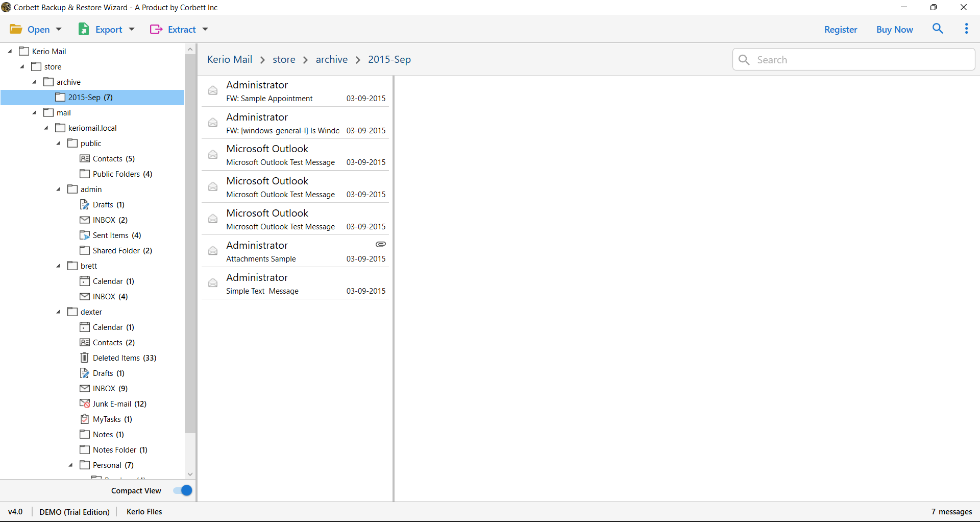
Task: Click the envelope icon of Attachments Sample message
Action: pyautogui.click(x=213, y=251)
